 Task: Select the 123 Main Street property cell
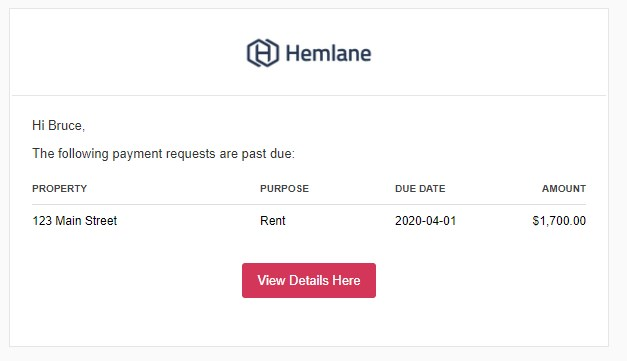[74, 221]
